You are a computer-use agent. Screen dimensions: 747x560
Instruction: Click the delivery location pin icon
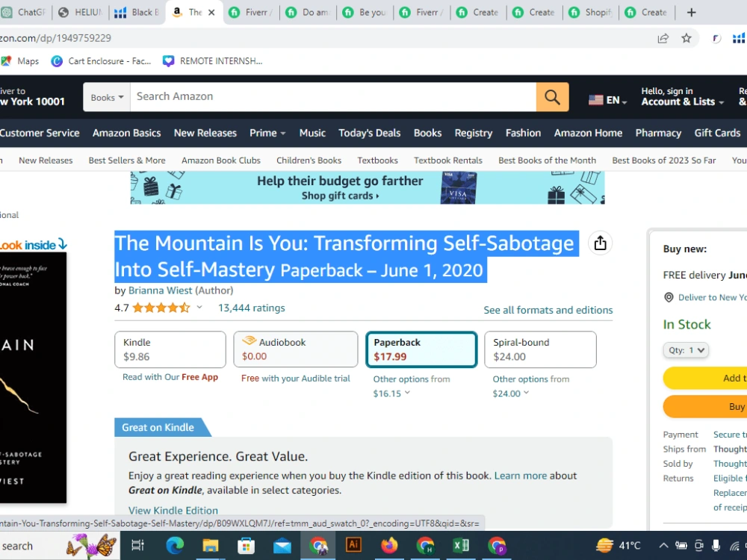669,298
